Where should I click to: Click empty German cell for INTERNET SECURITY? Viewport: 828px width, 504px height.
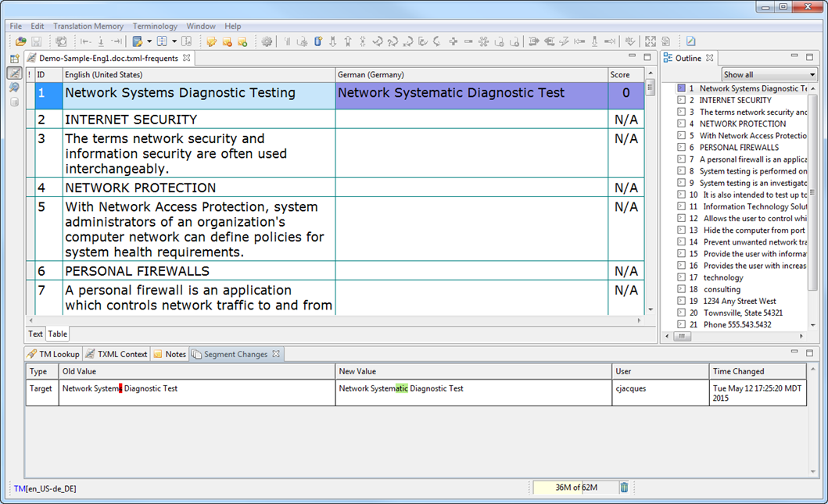click(471, 119)
